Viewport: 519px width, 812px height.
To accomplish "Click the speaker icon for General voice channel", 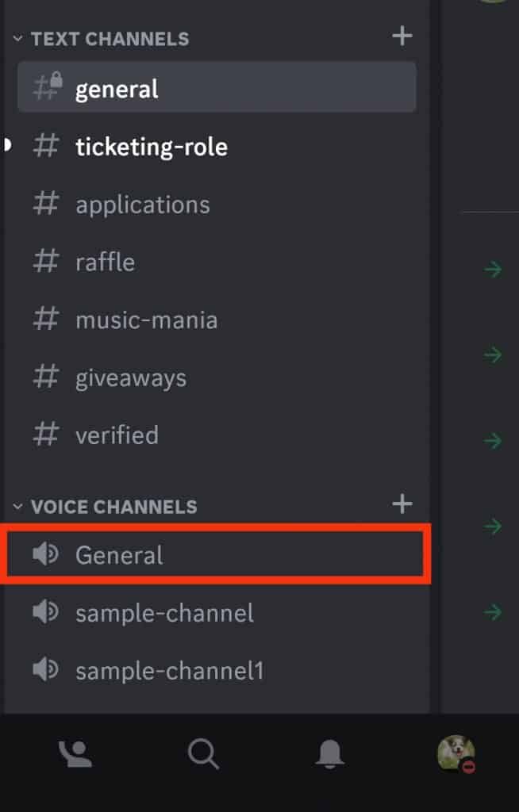I will [45, 555].
